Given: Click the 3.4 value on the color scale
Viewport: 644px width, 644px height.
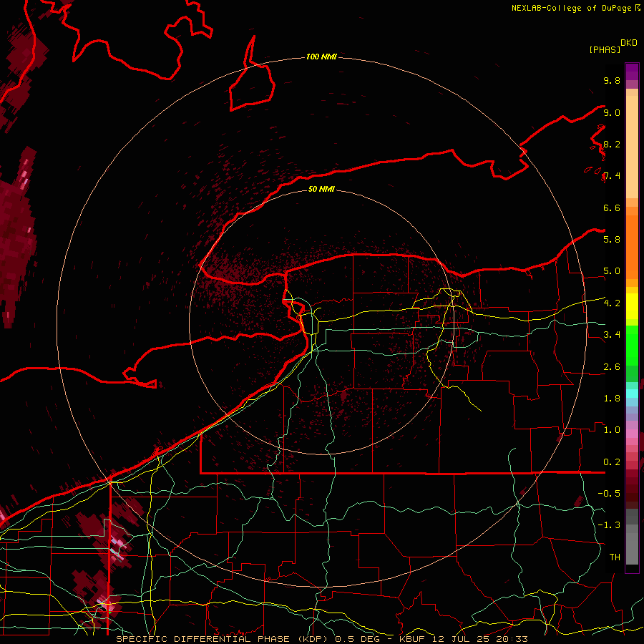Looking at the screenshot, I should click(x=612, y=335).
